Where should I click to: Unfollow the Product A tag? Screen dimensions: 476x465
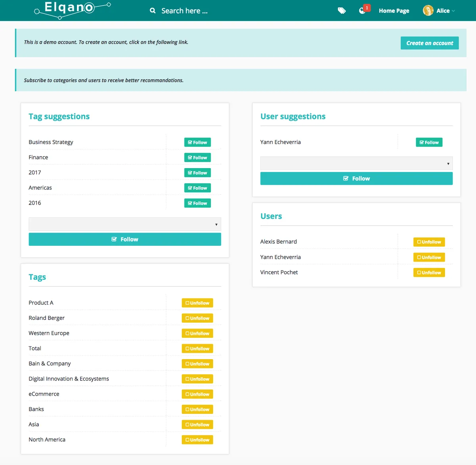(x=197, y=303)
